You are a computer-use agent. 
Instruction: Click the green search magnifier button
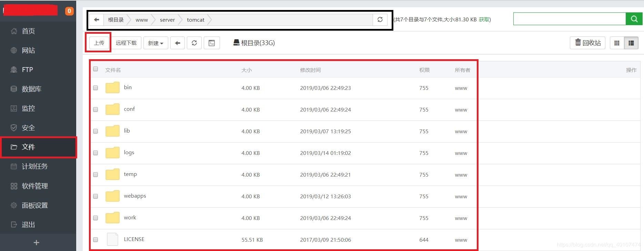634,19
